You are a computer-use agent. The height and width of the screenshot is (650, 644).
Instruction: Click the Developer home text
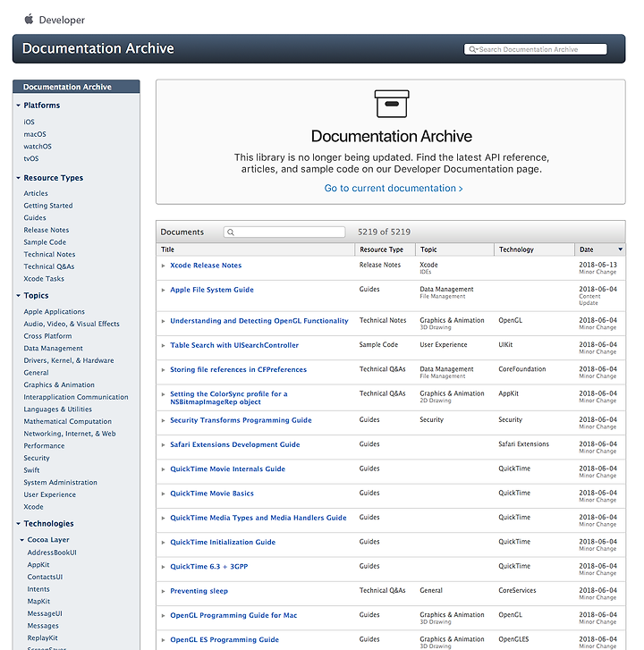point(62,20)
